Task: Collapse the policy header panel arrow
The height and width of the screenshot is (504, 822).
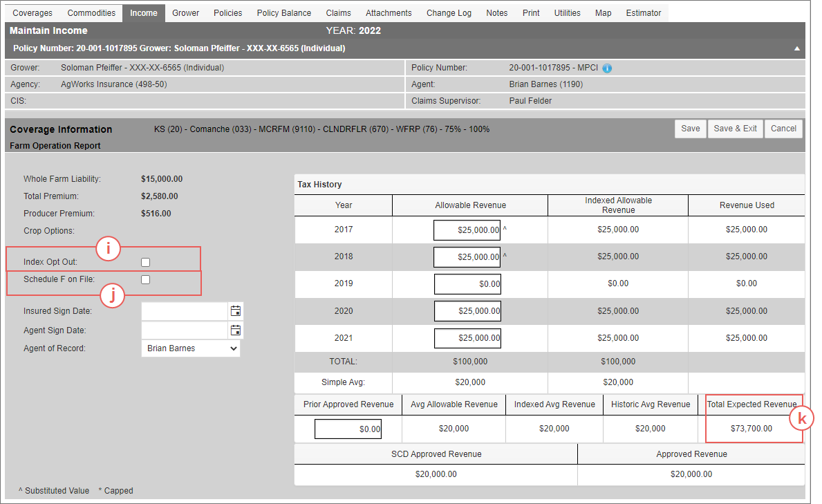Action: coord(797,48)
